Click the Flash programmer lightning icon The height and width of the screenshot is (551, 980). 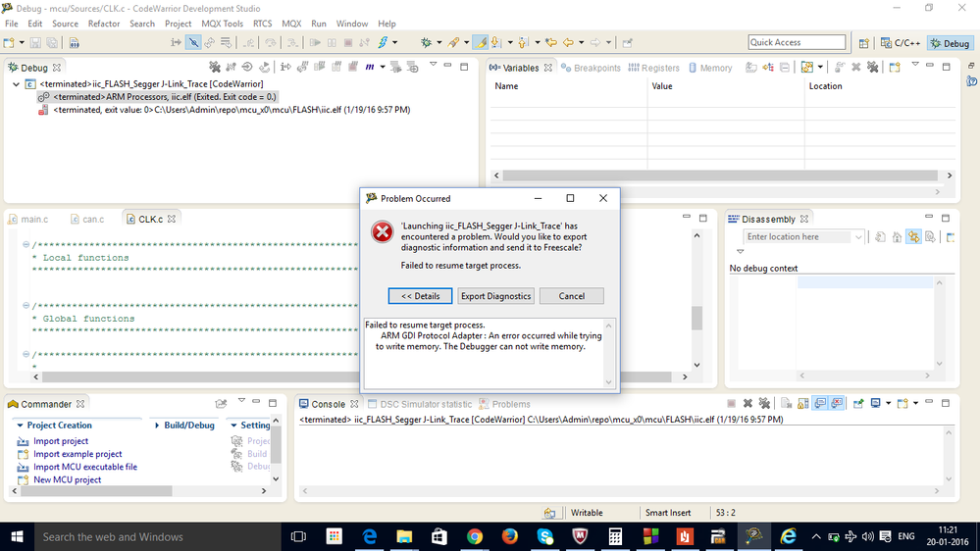click(383, 42)
